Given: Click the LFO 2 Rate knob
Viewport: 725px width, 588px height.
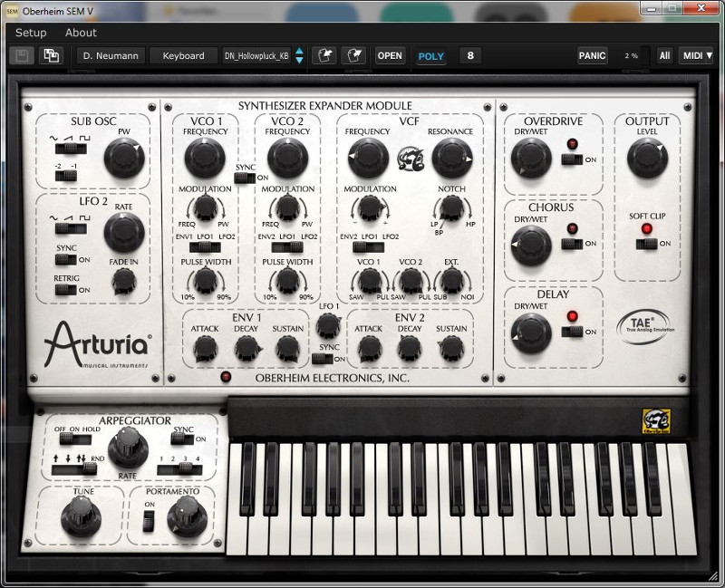Looking at the screenshot, I should [124, 233].
